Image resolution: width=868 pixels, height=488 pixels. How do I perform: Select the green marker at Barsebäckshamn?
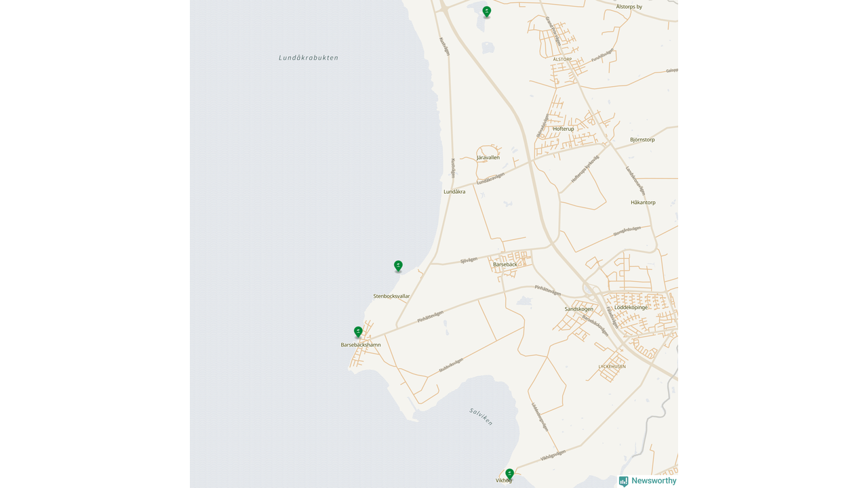358,332
